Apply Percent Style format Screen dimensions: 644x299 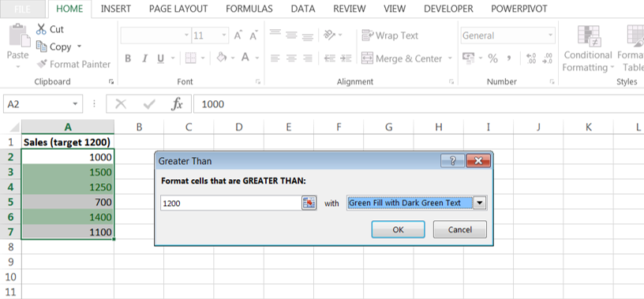point(492,58)
